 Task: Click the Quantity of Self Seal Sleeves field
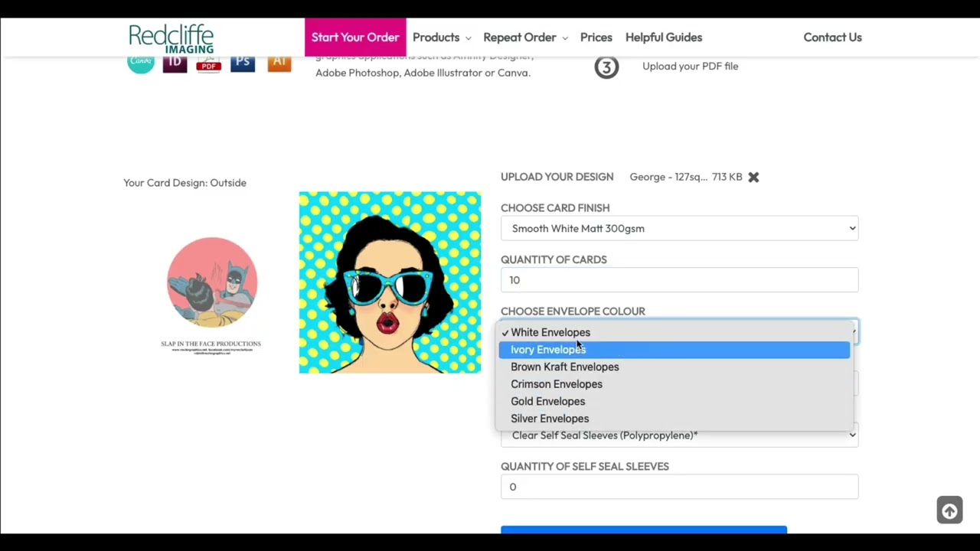point(679,487)
